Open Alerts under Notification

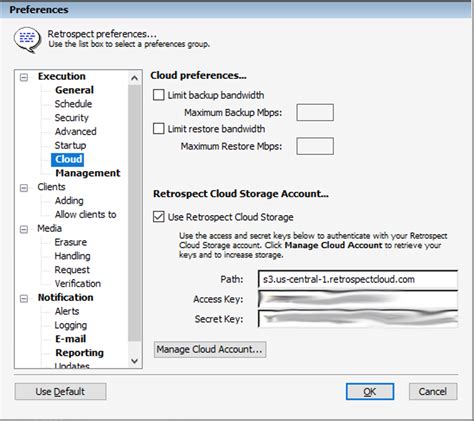pos(67,311)
